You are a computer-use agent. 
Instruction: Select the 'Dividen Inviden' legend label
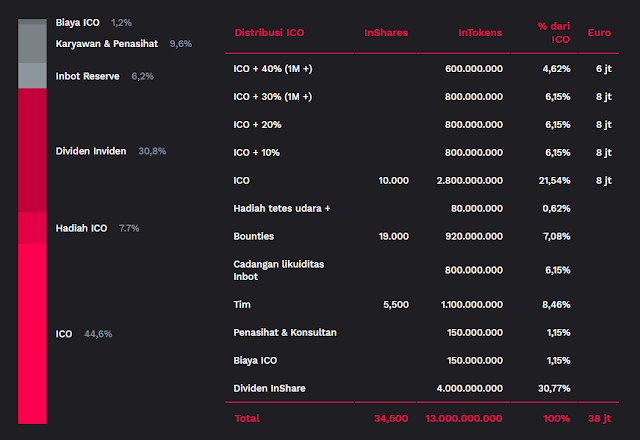pos(91,151)
